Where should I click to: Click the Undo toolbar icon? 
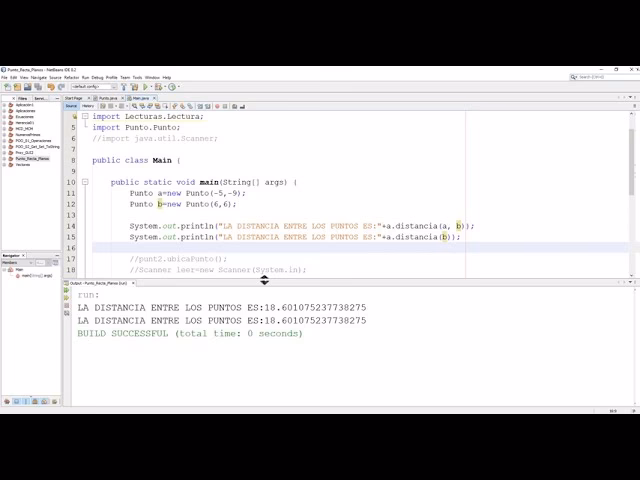point(51,87)
